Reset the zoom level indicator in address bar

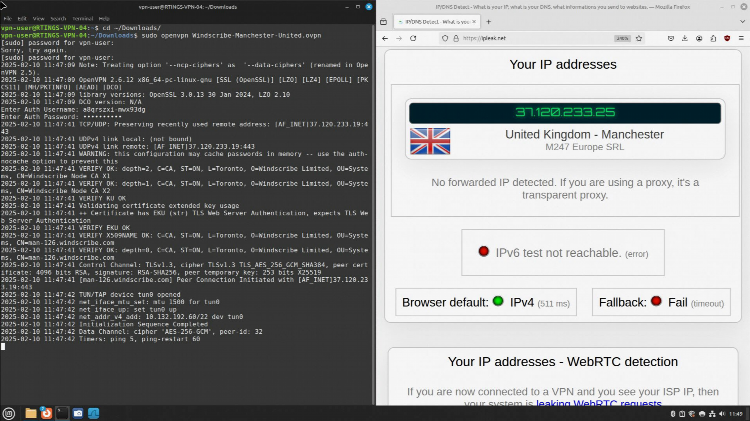point(622,38)
